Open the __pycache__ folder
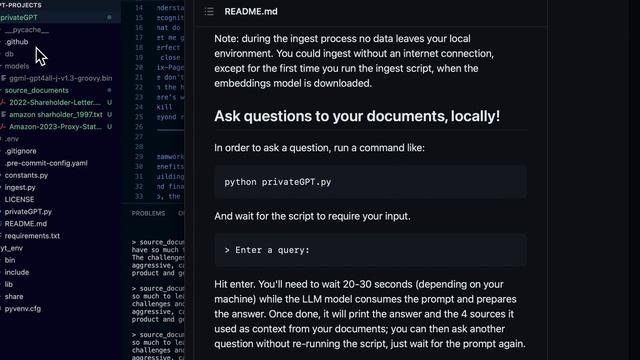Screen dimensions: 640x360 click(x=27, y=30)
